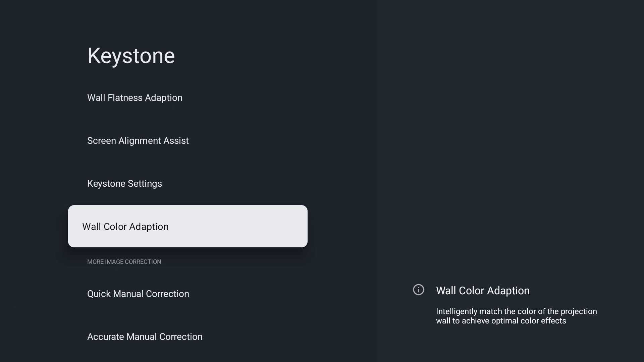Click the 'Intelligently match the color' description text

click(x=516, y=311)
